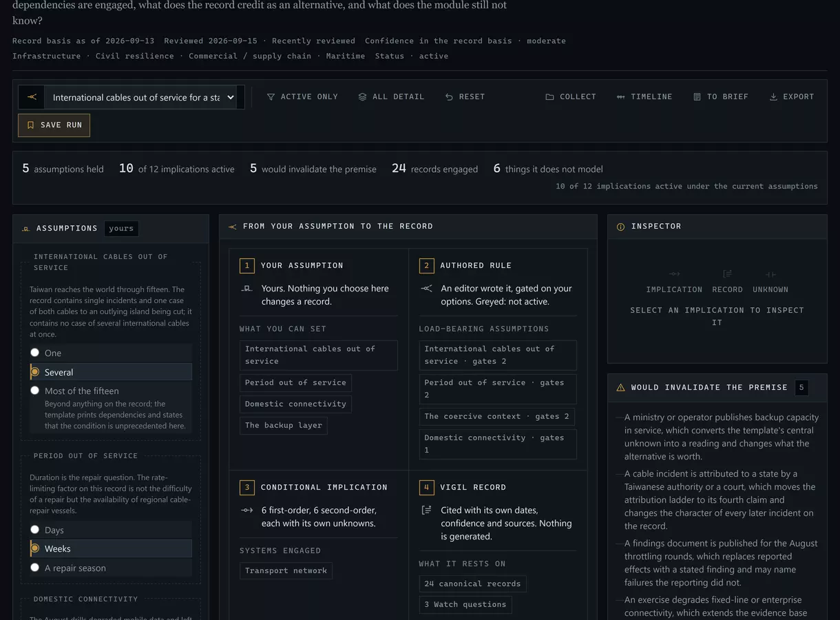Screen dimensions: 840x620
Task: Click step 1 YOUR ASSUMPTION number box
Action: click(x=246, y=266)
